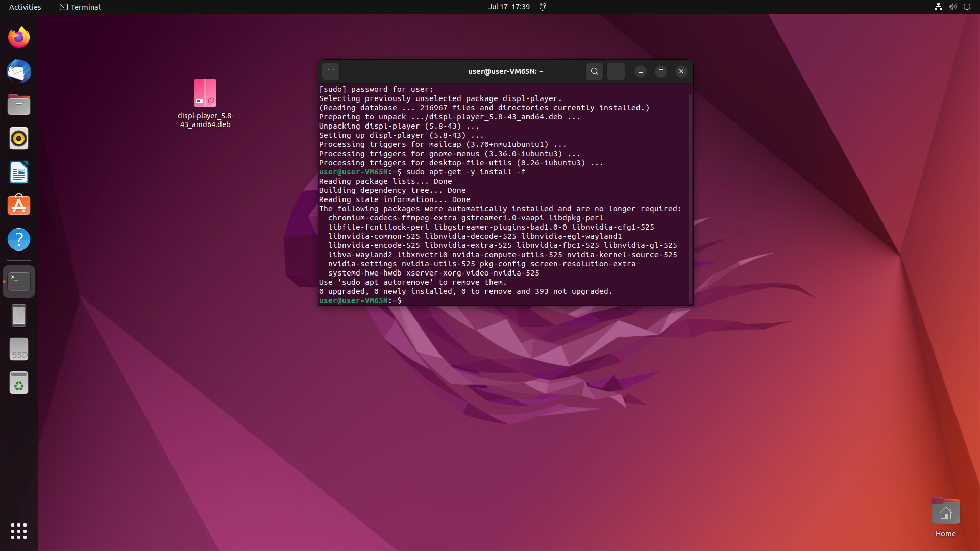The height and width of the screenshot is (551, 980).
Task: Open a new tab in Terminal
Action: click(x=331, y=71)
